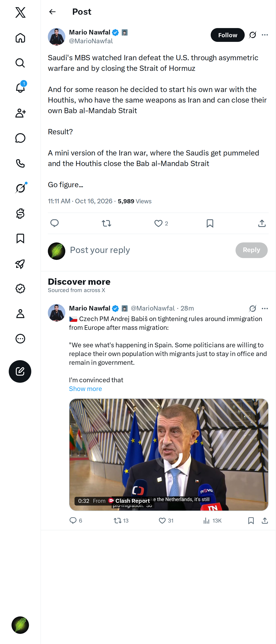276x644 pixels.
Task: Open the Explore search icon in the sidebar
Action: click(20, 63)
